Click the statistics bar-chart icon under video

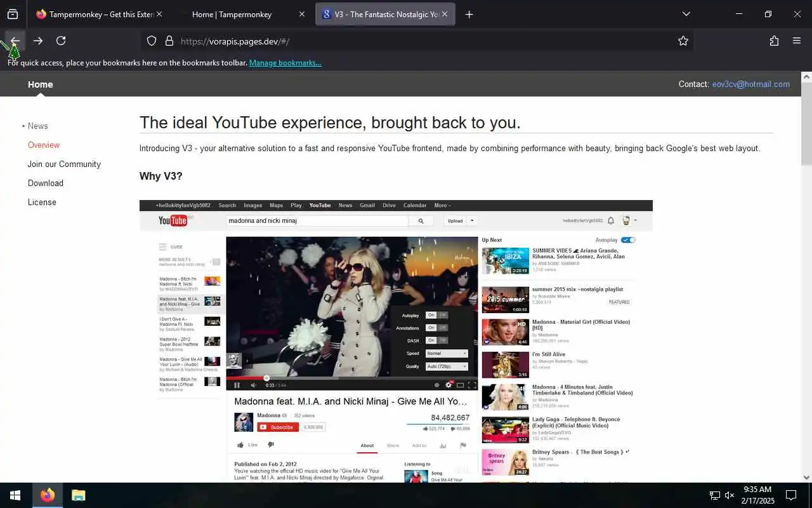[x=443, y=446]
